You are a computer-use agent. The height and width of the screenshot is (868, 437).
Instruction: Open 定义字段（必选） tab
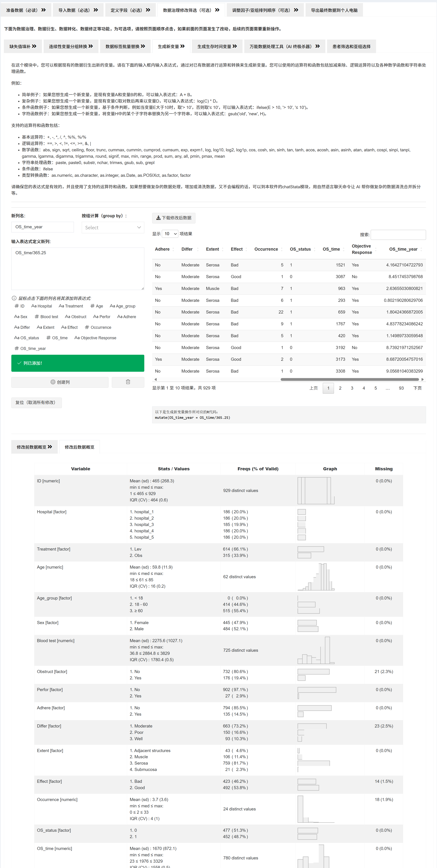tap(130, 10)
